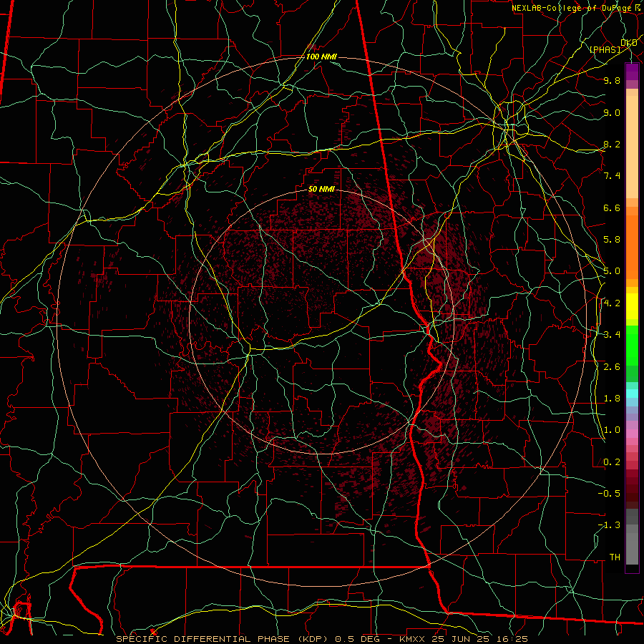Select the 4.2 scale value
Screen dimensions: 644x644
(612, 303)
